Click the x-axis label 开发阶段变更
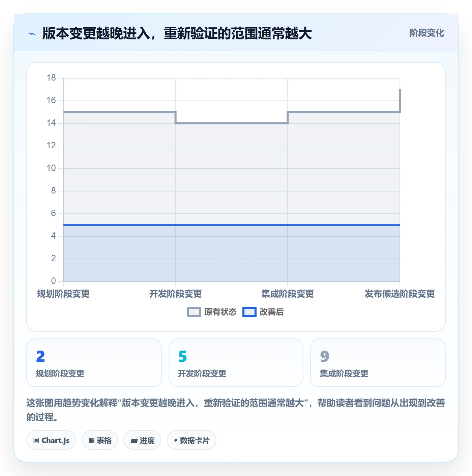Image resolution: width=472 pixels, height=476 pixels. coord(176,294)
